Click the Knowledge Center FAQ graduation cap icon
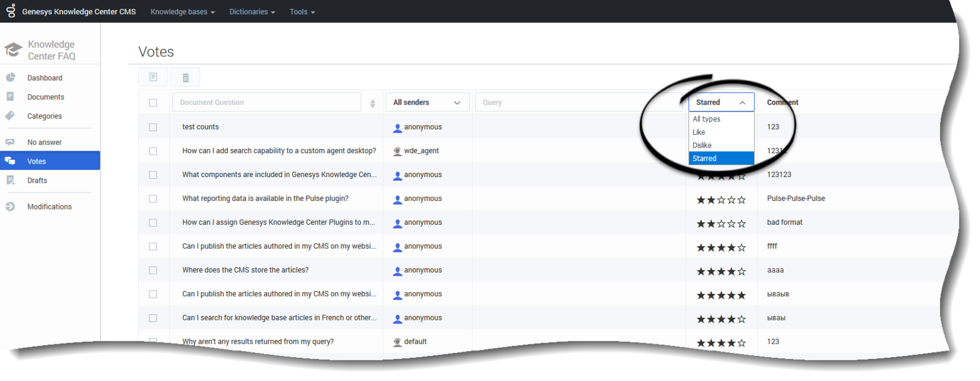 click(x=13, y=50)
